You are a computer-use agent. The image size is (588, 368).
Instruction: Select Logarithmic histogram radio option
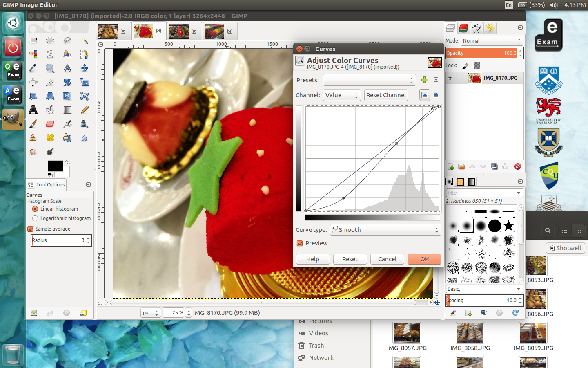35,218
